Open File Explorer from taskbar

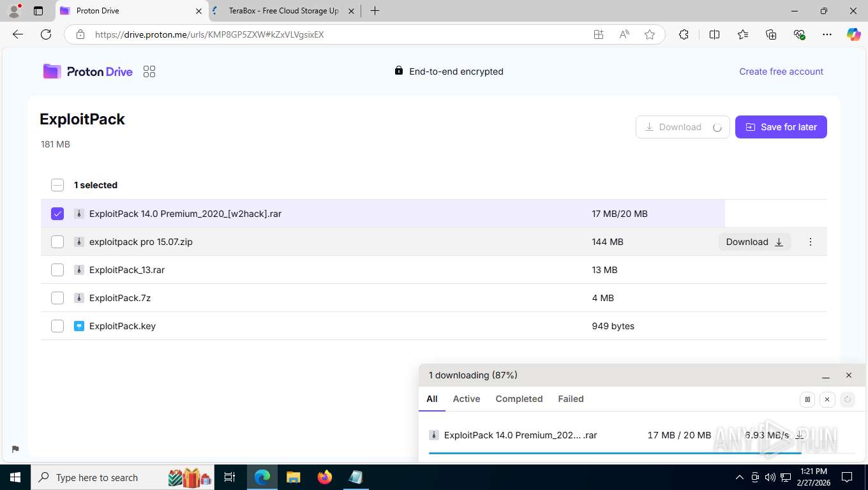pos(294,477)
